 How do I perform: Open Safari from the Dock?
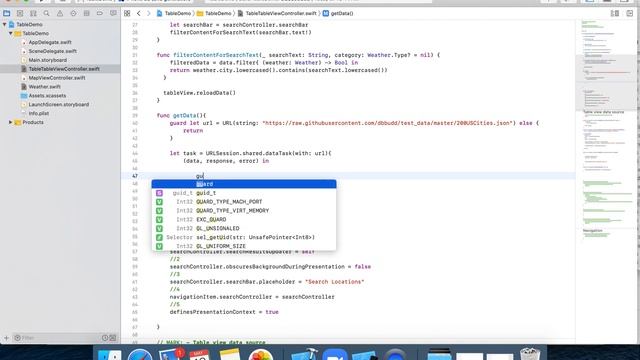tap(140, 355)
